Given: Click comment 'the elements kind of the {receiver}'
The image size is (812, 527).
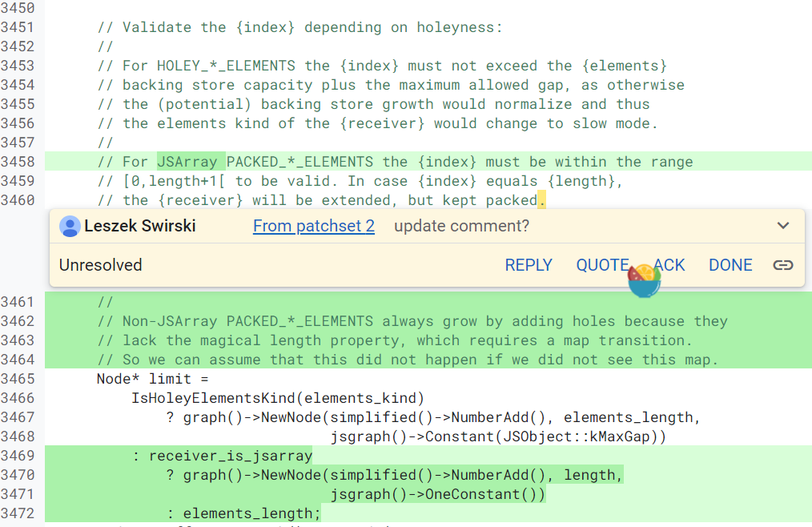Looking at the screenshot, I should point(377,123).
